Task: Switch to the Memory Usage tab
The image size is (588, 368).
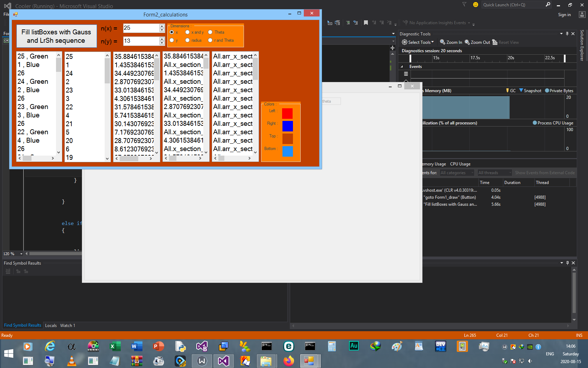Action: click(433, 164)
